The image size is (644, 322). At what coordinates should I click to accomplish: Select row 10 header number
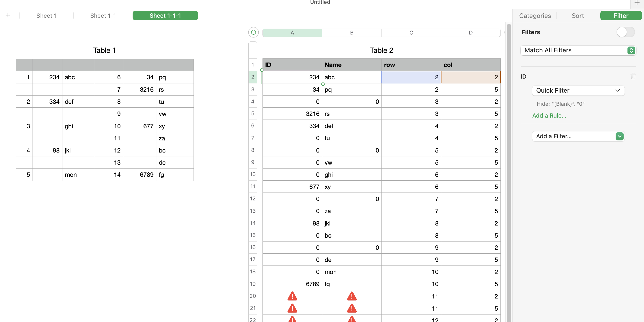pyautogui.click(x=253, y=174)
